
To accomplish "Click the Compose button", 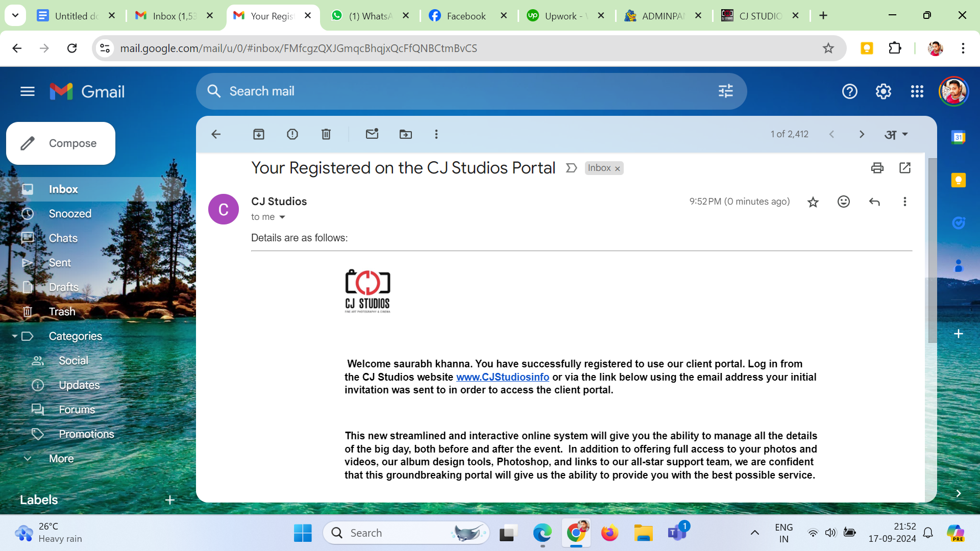I will [61, 143].
